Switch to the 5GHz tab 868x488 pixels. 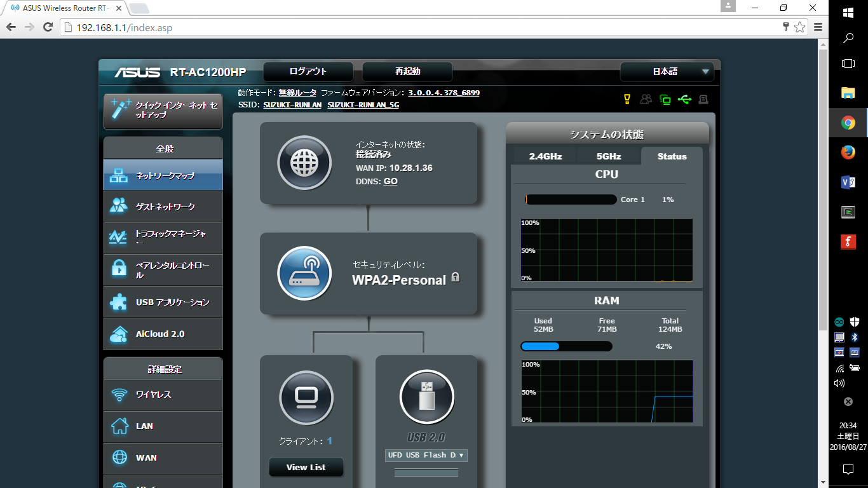[608, 156]
